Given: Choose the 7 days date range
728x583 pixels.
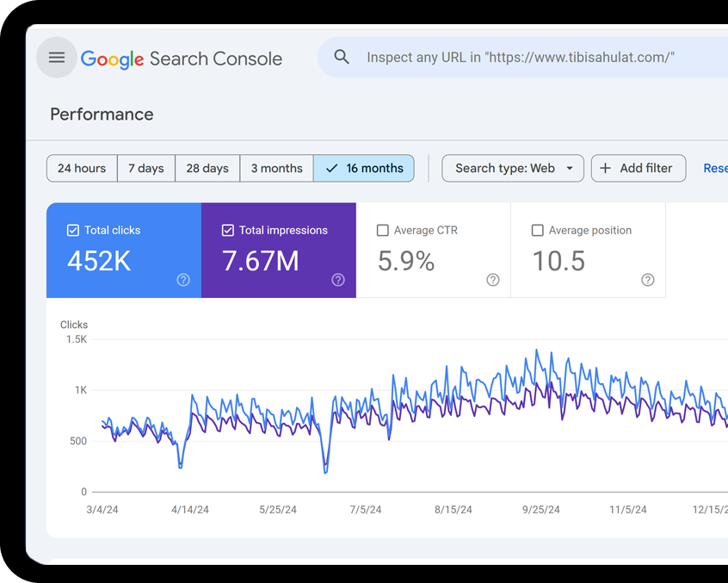Looking at the screenshot, I should [146, 168].
